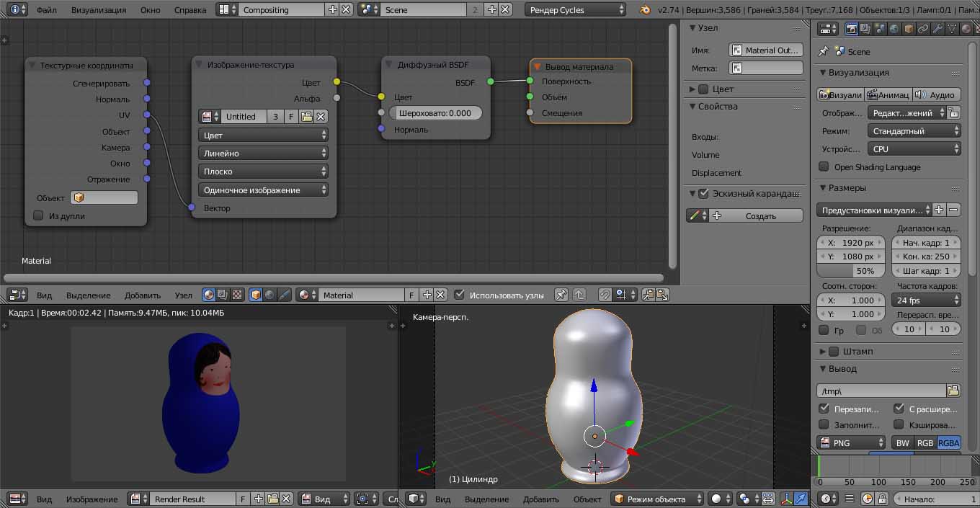Image resolution: width=980 pixels, height=508 pixels.
Task: Enable the Open Shading Language checkbox
Action: click(x=824, y=166)
